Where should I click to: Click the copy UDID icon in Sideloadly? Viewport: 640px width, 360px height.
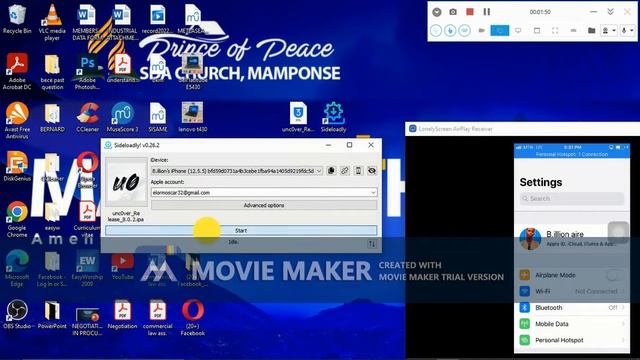click(331, 171)
